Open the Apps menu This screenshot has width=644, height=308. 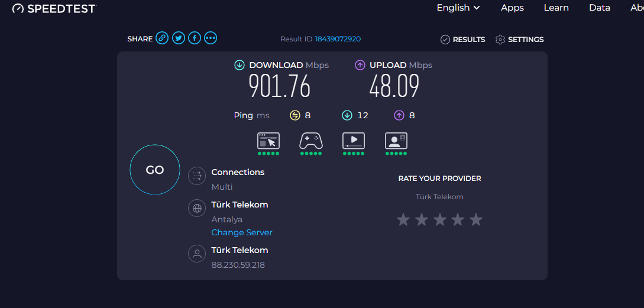(x=512, y=8)
